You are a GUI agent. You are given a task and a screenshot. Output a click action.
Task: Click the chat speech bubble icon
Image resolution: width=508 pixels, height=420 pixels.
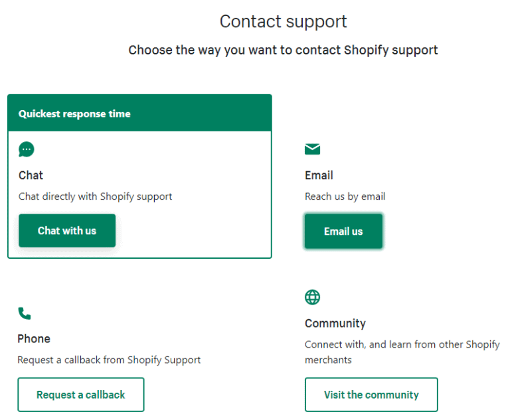[x=27, y=149]
